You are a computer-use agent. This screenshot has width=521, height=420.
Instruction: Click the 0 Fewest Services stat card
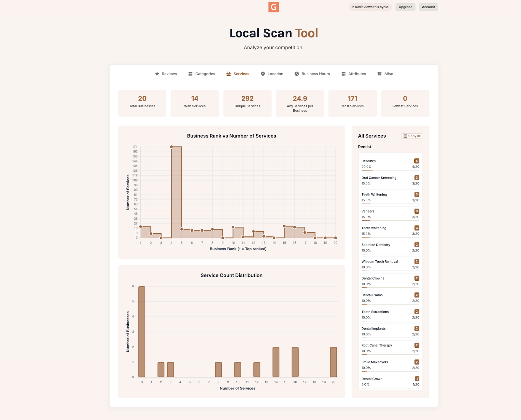[405, 103]
